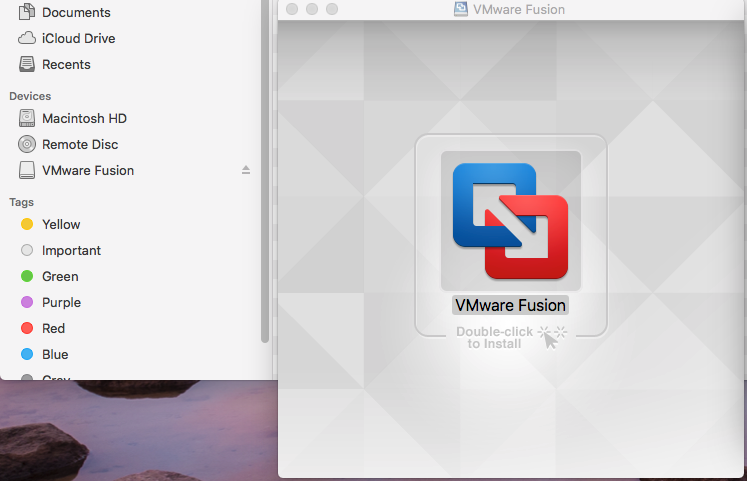Zoom the VMware Fusion window

tap(332, 9)
